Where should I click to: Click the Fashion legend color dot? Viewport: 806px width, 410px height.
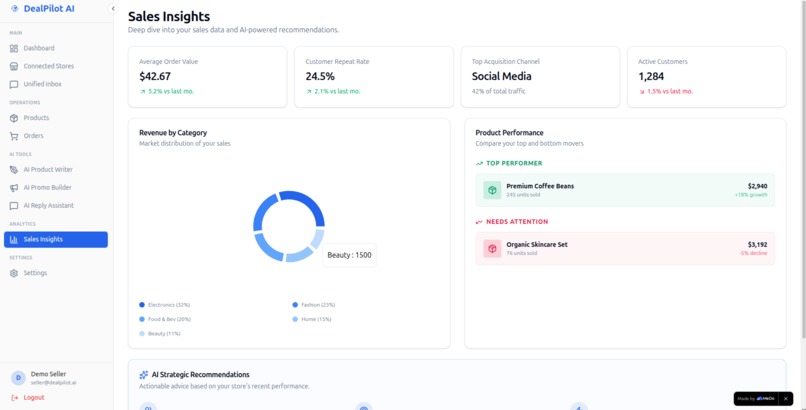(295, 305)
